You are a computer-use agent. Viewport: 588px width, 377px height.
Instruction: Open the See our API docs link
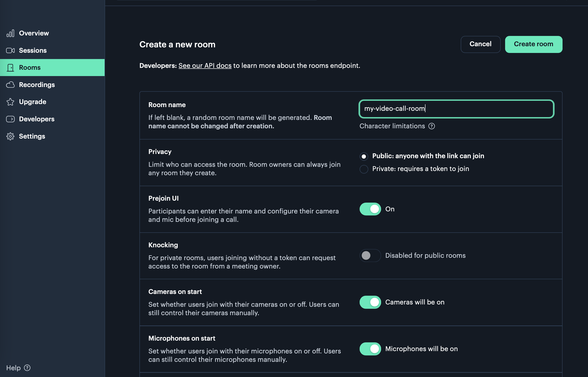[205, 66]
